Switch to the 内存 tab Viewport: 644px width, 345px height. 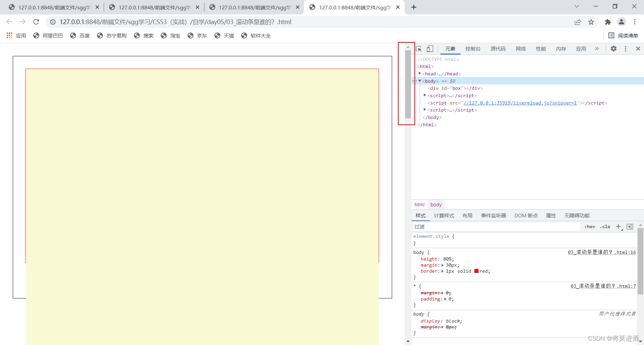tap(561, 49)
